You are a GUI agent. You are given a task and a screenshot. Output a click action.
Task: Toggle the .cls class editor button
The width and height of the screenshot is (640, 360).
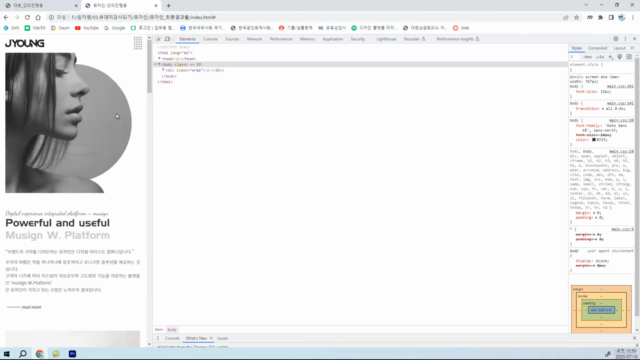[600, 57]
